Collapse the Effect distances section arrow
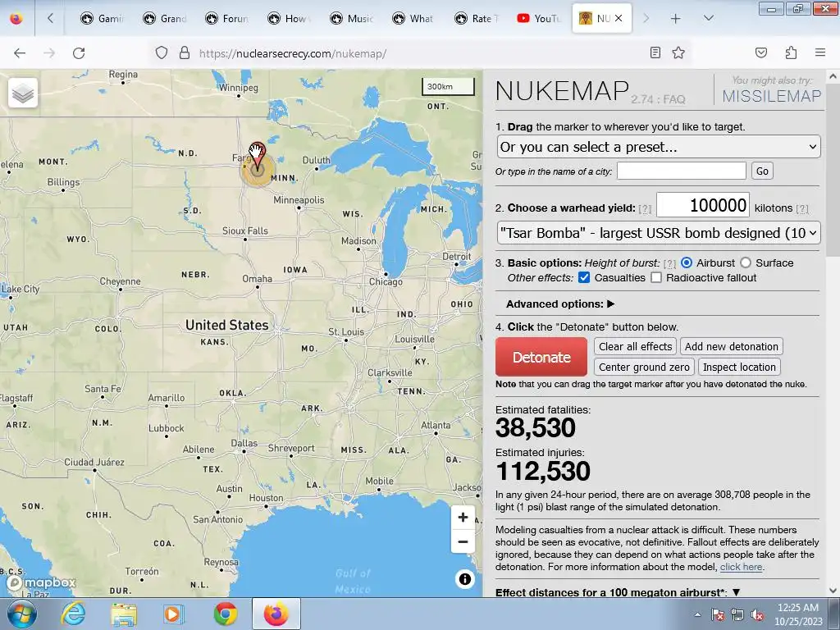Screen dimensions: 840x630 point(736,592)
